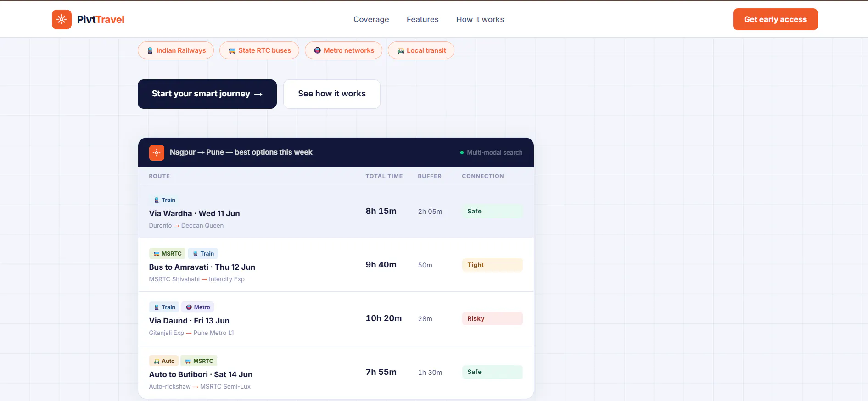Click Duronto → Deccan Queen subtitle

click(186, 226)
